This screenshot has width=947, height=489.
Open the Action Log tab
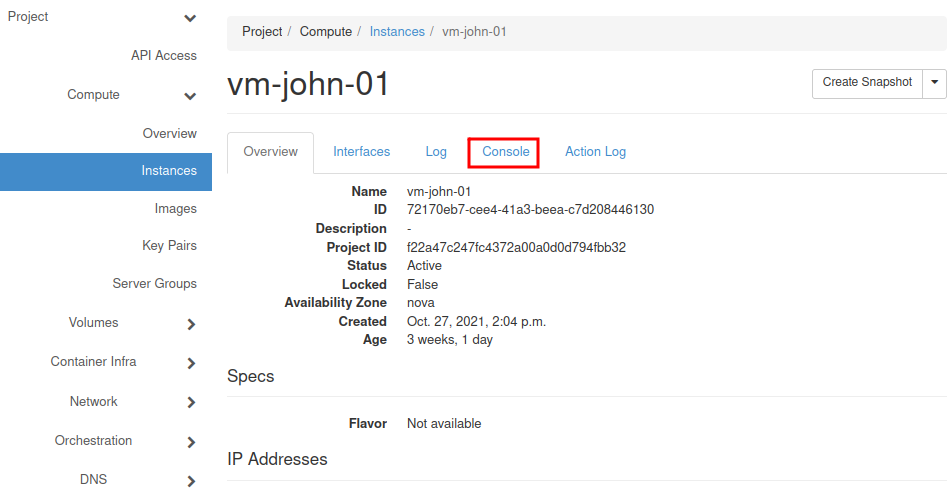(595, 152)
